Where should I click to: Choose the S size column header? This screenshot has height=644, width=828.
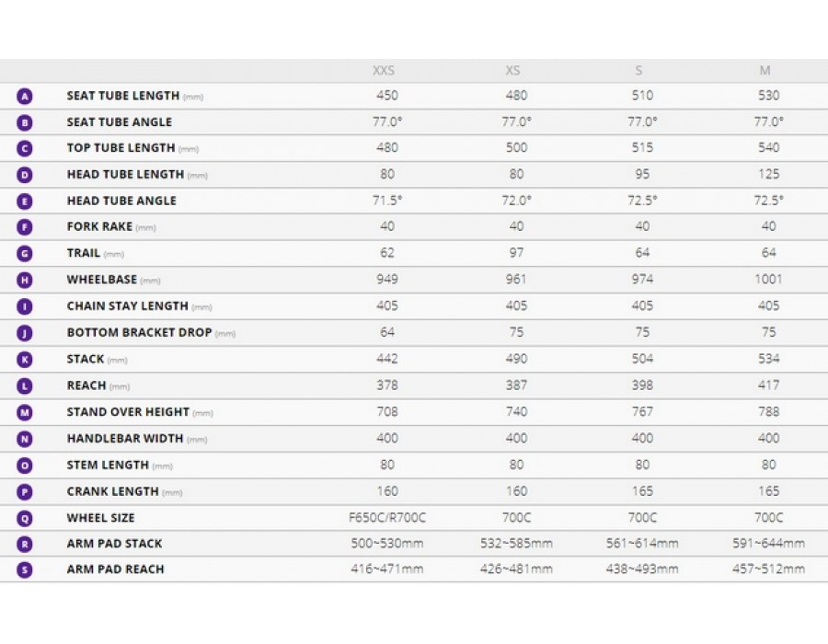[x=639, y=71]
